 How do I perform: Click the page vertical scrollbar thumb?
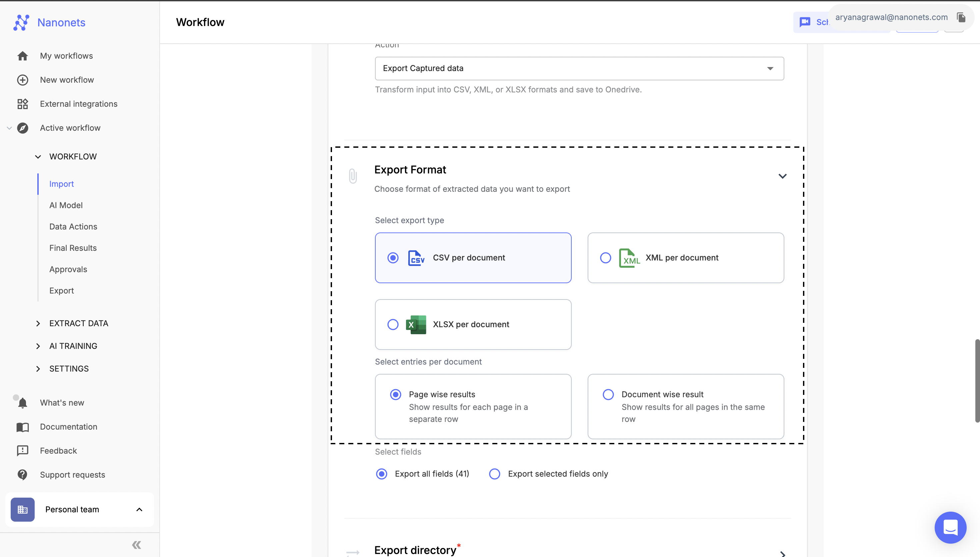977,381
